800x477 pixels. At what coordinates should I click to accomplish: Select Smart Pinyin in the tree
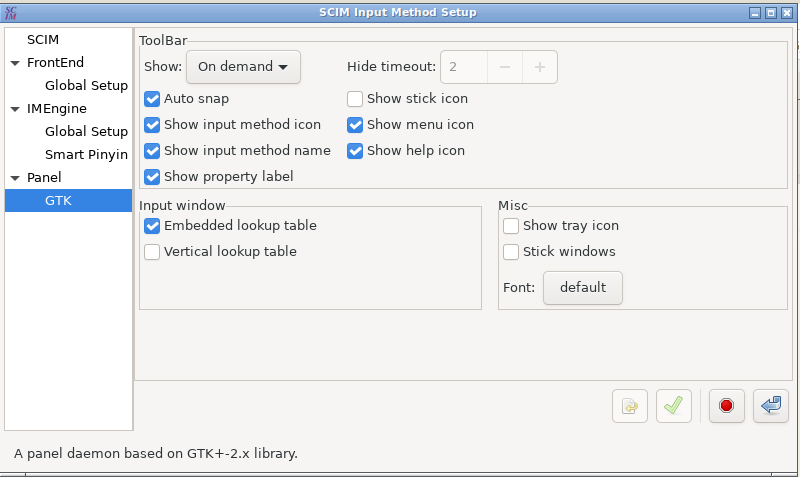coord(86,155)
